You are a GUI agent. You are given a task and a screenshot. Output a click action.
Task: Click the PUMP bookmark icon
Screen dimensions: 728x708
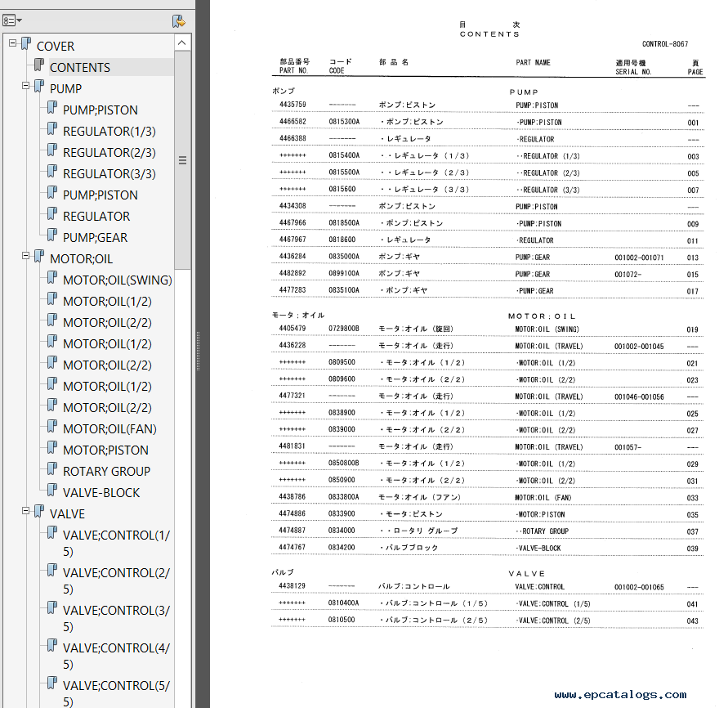(x=39, y=87)
